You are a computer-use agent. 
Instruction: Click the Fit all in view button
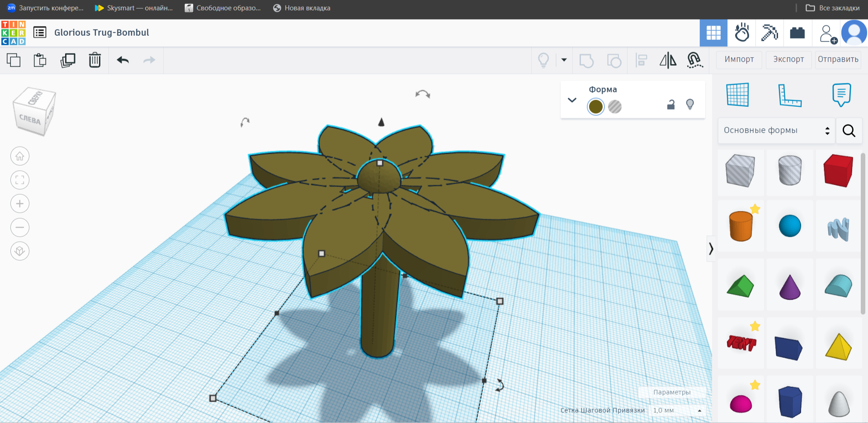coord(20,180)
